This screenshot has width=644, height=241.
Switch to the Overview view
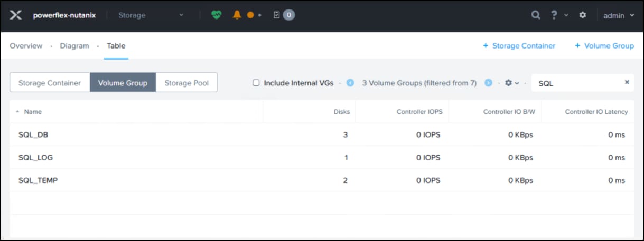coord(26,46)
